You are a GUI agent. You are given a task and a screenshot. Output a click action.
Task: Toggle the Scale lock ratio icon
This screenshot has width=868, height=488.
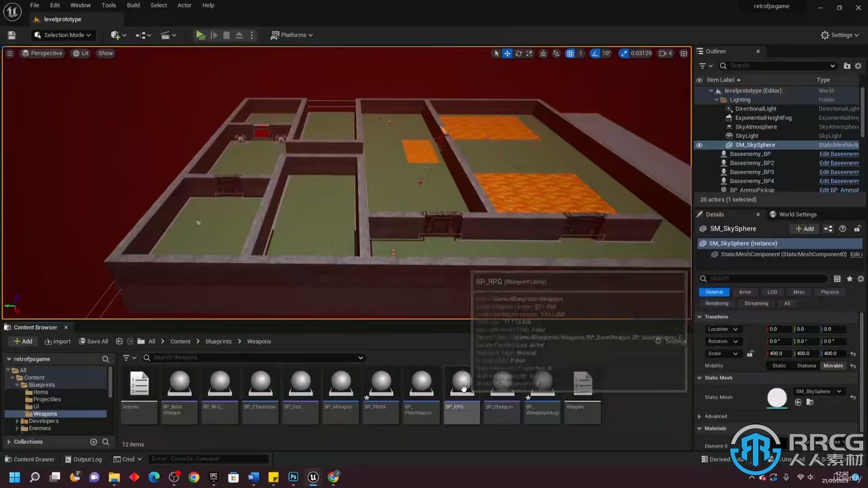click(x=750, y=354)
